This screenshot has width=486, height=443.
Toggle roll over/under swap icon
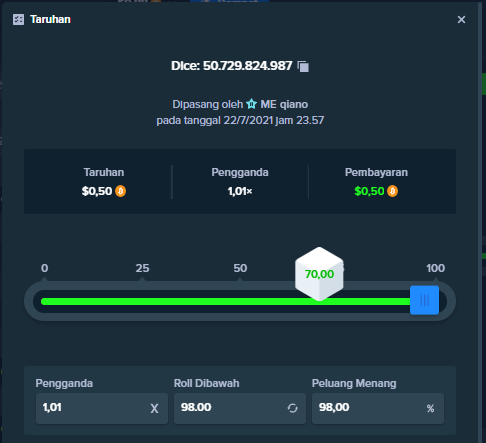pyautogui.click(x=292, y=408)
